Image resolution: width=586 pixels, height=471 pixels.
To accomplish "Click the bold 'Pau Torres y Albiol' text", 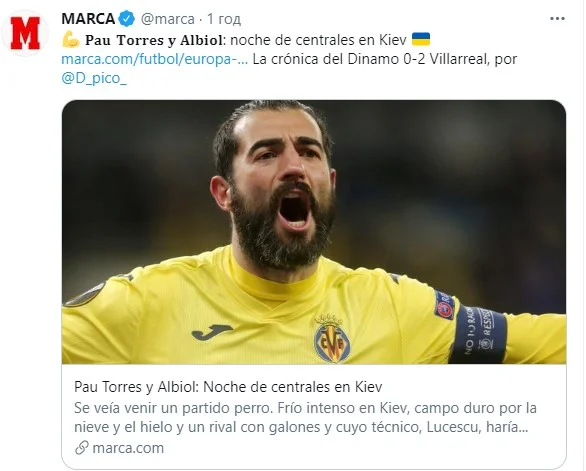I will point(154,40).
